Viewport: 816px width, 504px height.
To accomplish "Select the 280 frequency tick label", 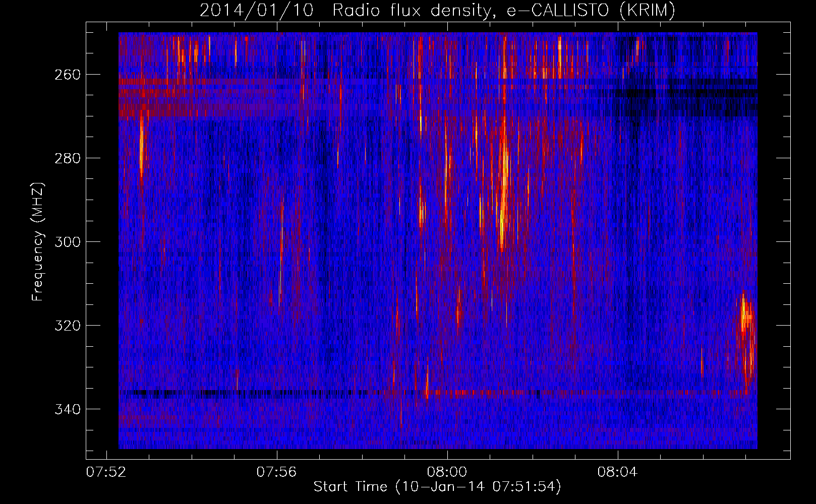I will point(68,158).
